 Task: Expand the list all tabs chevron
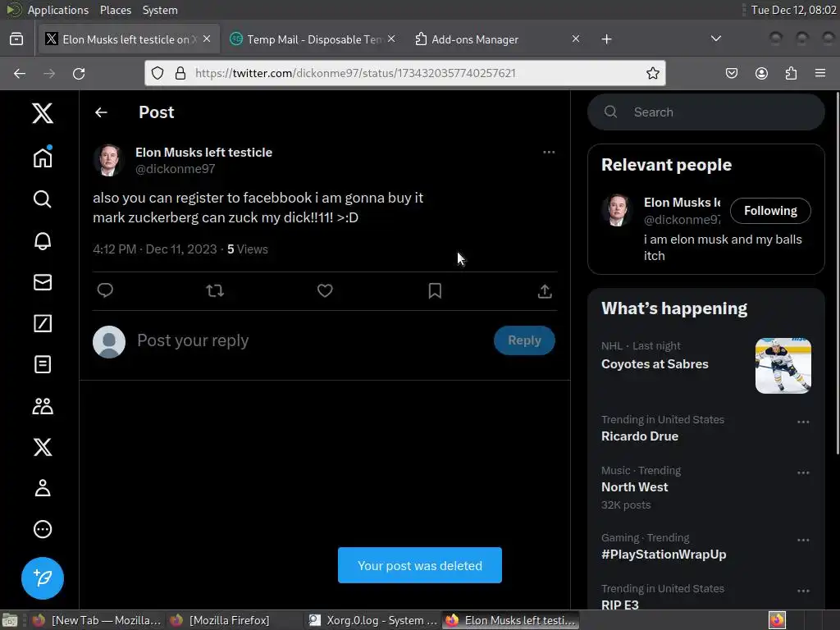pyautogui.click(x=715, y=39)
